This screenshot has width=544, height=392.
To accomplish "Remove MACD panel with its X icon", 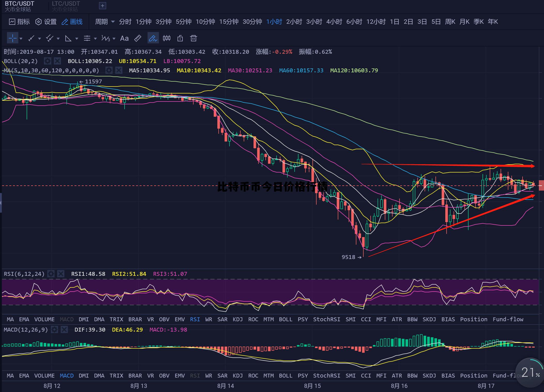I will [x=64, y=330].
